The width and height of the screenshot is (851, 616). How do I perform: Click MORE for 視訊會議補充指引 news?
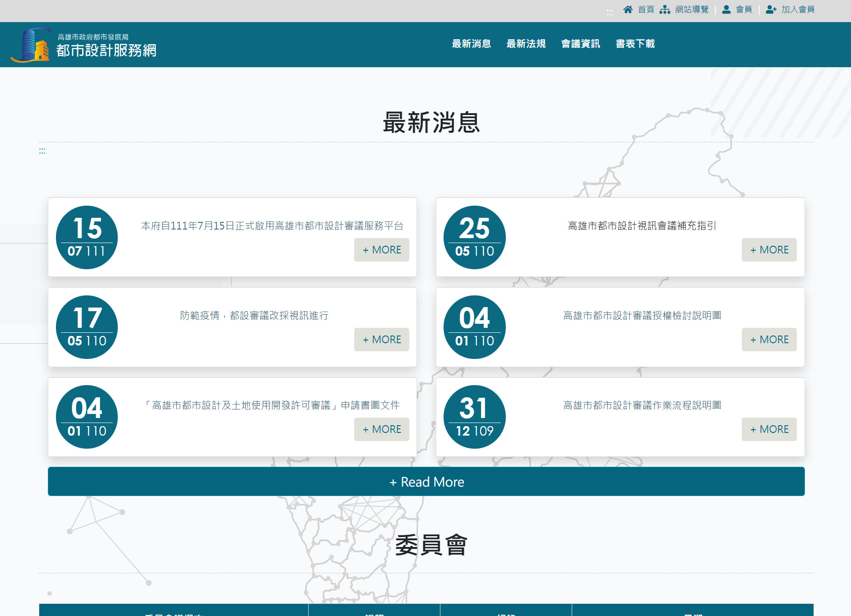(769, 250)
